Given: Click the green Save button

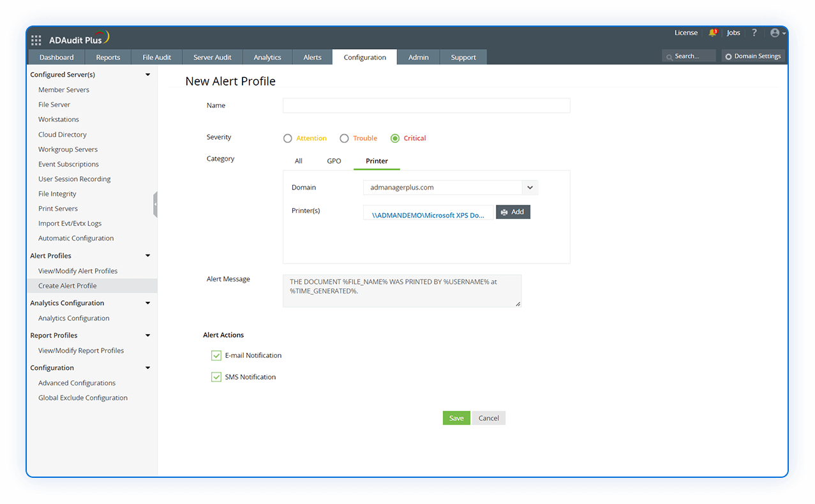Looking at the screenshot, I should tap(456, 418).
